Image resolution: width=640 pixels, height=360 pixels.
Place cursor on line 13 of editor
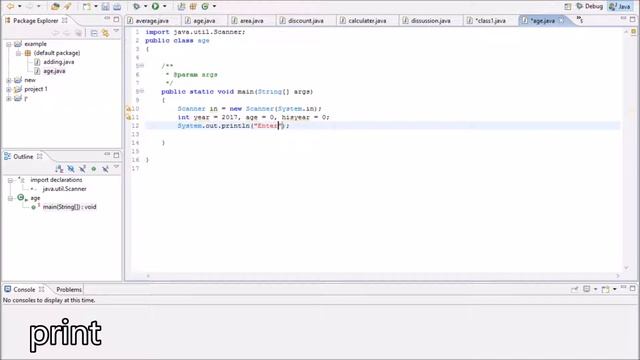click(382, 134)
